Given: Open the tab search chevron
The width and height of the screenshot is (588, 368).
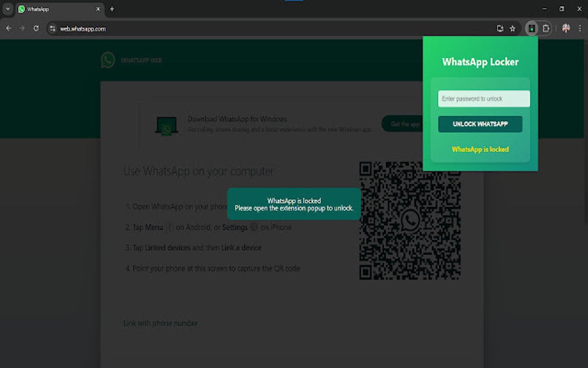Looking at the screenshot, I should pyautogui.click(x=6, y=9).
